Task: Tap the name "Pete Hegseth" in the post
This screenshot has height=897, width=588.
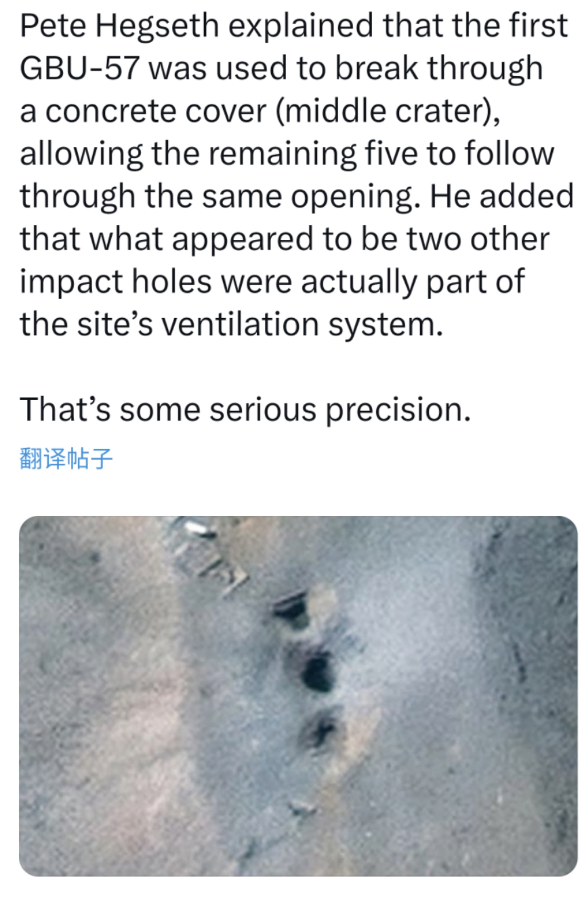Action: tap(120, 26)
